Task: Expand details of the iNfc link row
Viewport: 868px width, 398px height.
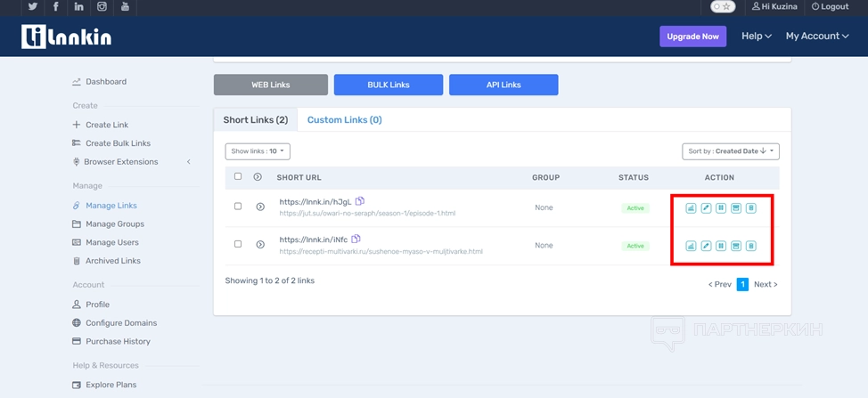Action: click(x=260, y=244)
